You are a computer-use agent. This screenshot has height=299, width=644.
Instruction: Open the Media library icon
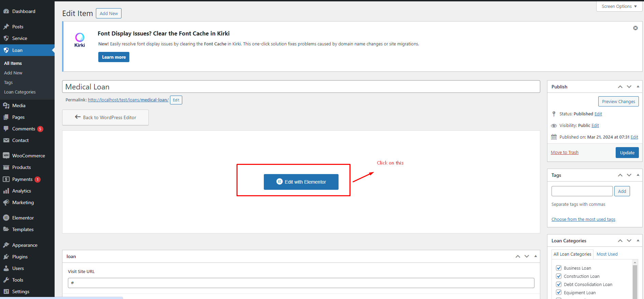(x=6, y=105)
